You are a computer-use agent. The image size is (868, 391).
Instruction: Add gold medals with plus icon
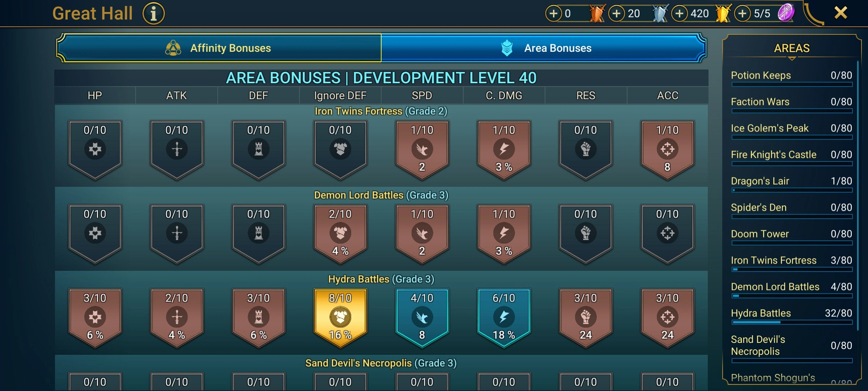(679, 14)
